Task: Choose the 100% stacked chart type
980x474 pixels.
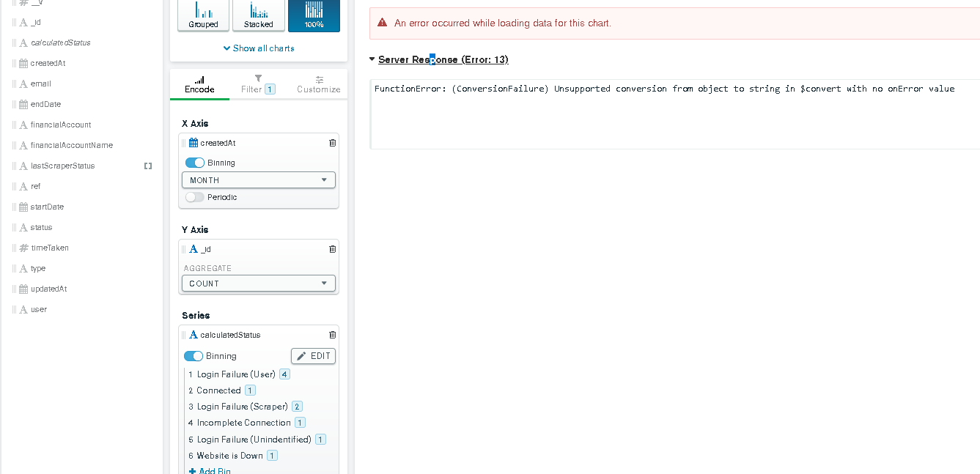Action: click(x=314, y=15)
